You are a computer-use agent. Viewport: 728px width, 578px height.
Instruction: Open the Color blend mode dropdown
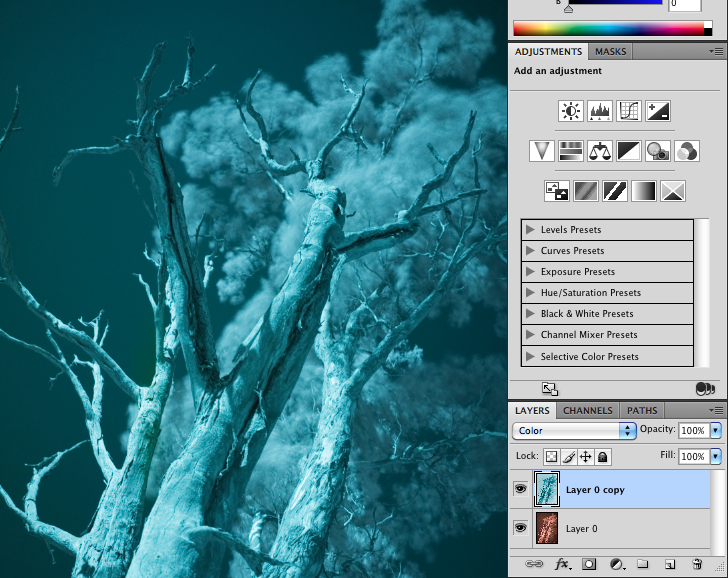coord(574,431)
